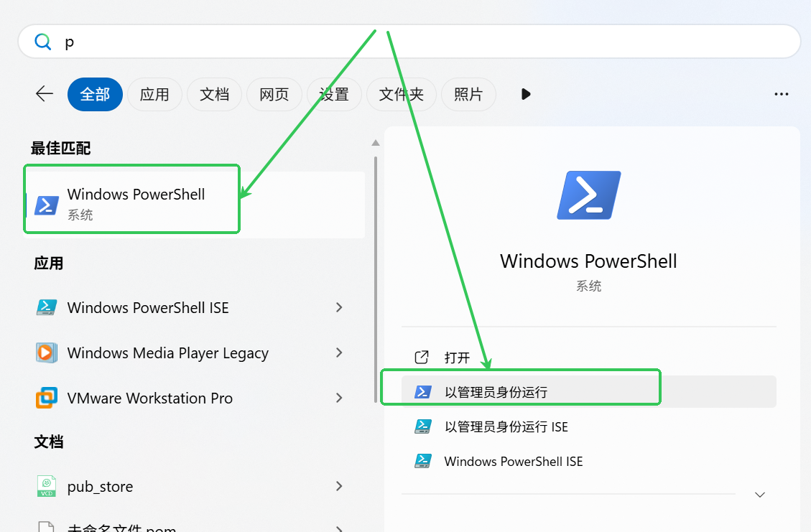Select the 设置 filter tab
The height and width of the screenshot is (532, 811).
[x=334, y=94]
